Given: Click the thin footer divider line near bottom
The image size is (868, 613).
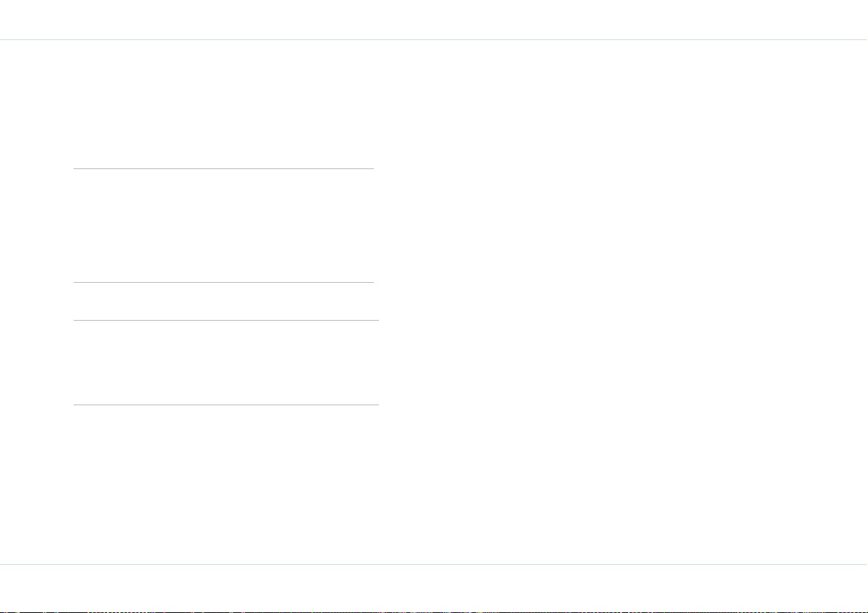Looking at the screenshot, I should tap(434, 564).
